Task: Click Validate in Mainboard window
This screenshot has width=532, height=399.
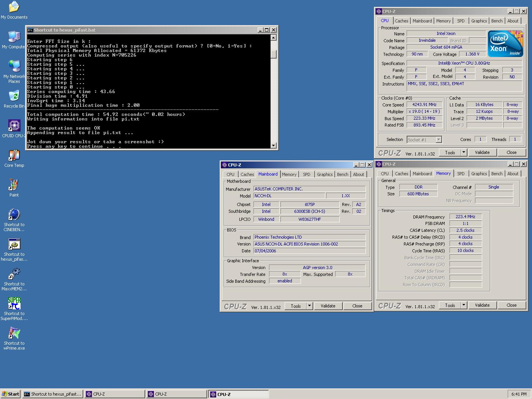Action: pos(328,306)
